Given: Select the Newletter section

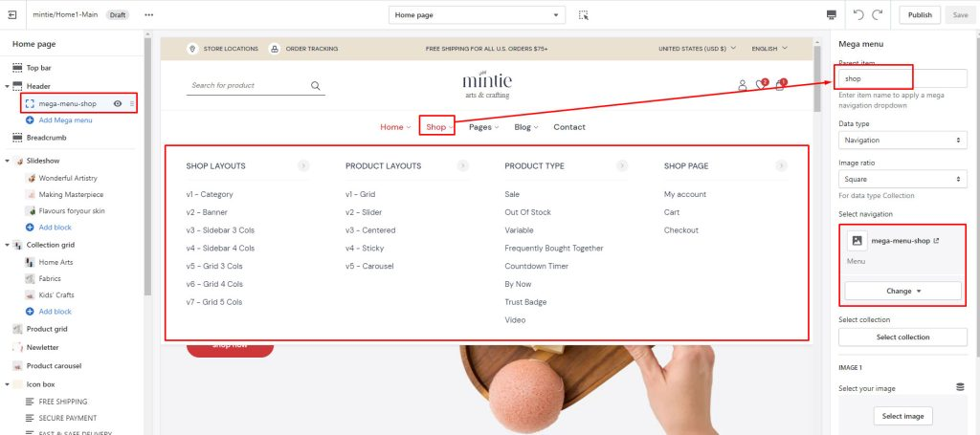Looking at the screenshot, I should (42, 347).
